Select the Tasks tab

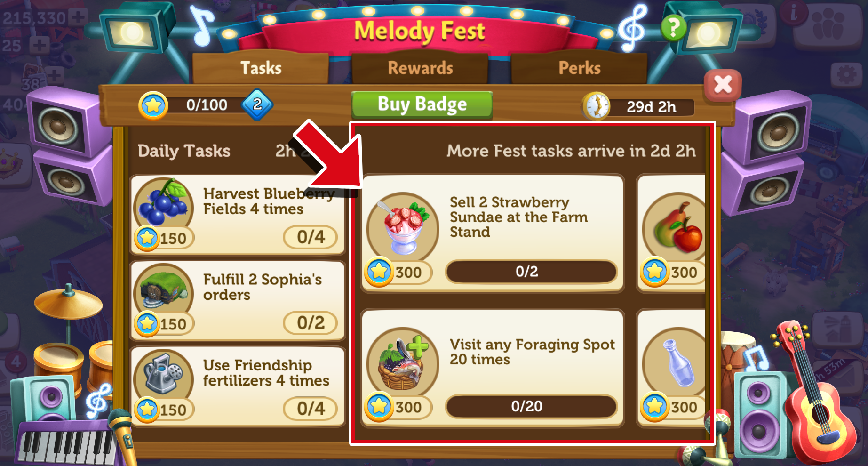pos(261,68)
